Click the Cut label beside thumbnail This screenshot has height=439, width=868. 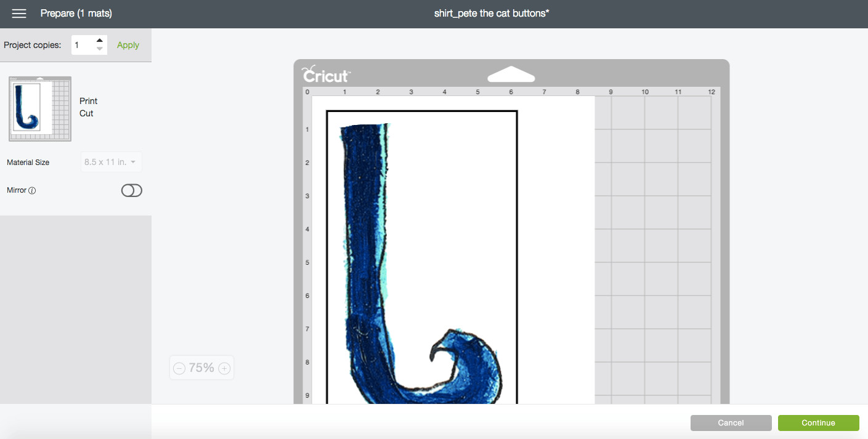[86, 113]
